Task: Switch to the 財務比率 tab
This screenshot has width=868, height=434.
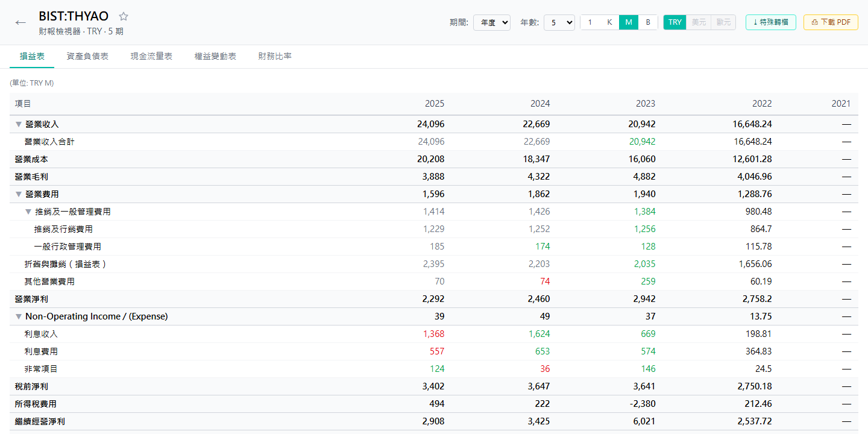Action: (275, 56)
